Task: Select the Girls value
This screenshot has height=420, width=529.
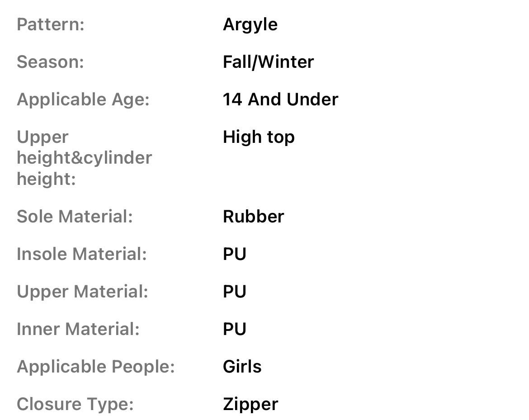Action: click(x=242, y=367)
